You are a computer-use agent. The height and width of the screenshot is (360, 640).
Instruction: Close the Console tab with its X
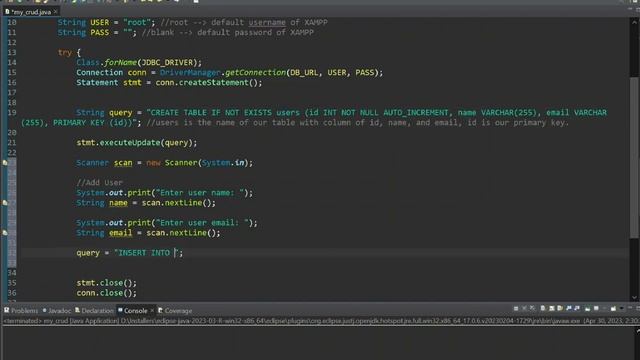click(152, 311)
